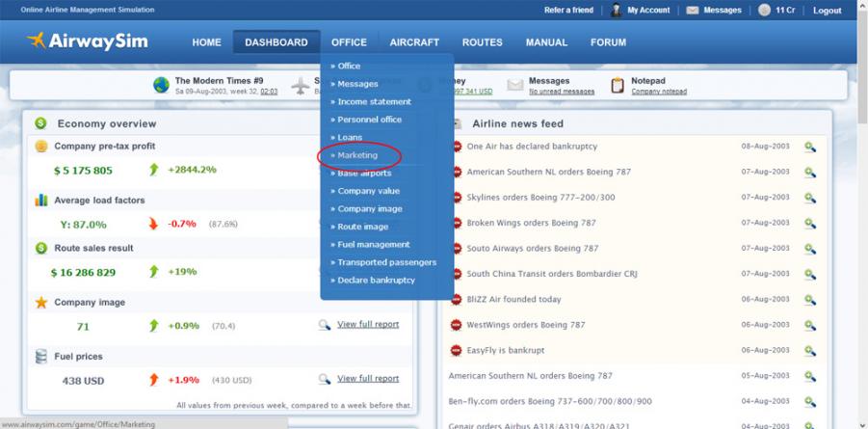Click American Southern NL orders Boeing 787 05-Aug news
Image resolution: width=868 pixels, height=429 pixels.
click(x=530, y=376)
